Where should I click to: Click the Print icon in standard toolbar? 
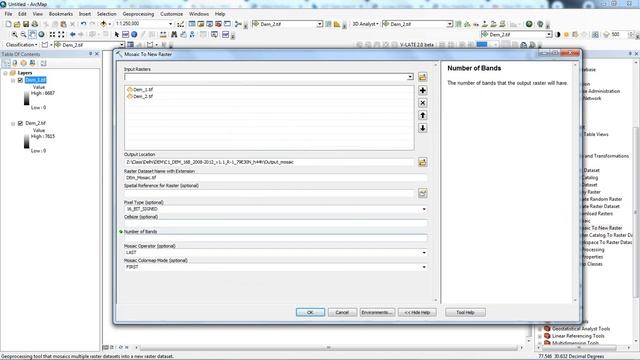(x=35, y=24)
